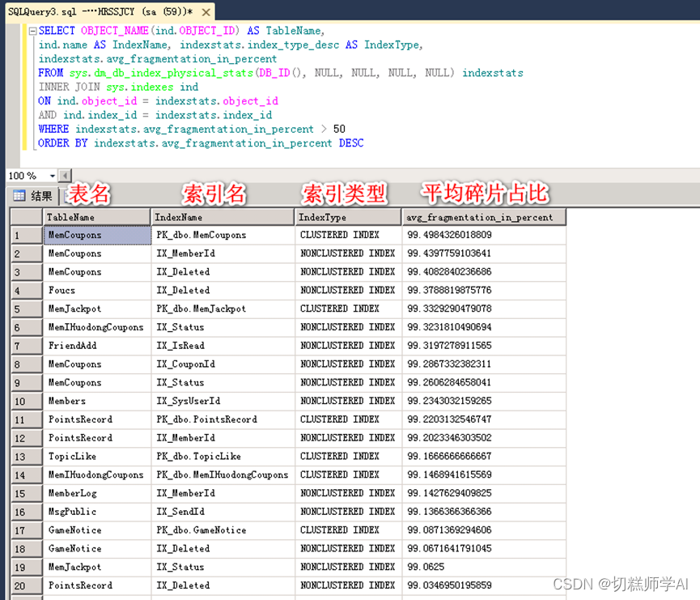Click cell PK_dbo.TopicLike
This screenshot has width=700, height=600.
tap(223, 457)
